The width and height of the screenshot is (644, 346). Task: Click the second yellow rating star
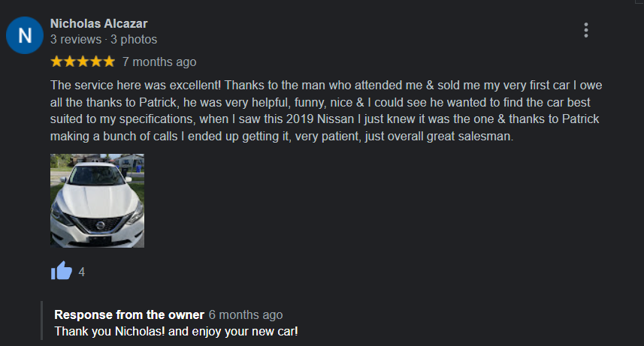pyautogui.click(x=69, y=61)
